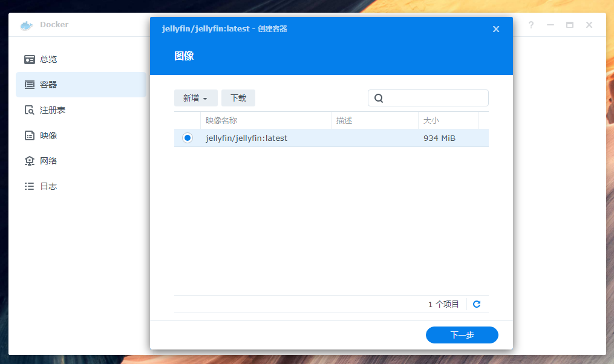Sort by 映像名称 column header
The width and height of the screenshot is (614, 364).
265,120
